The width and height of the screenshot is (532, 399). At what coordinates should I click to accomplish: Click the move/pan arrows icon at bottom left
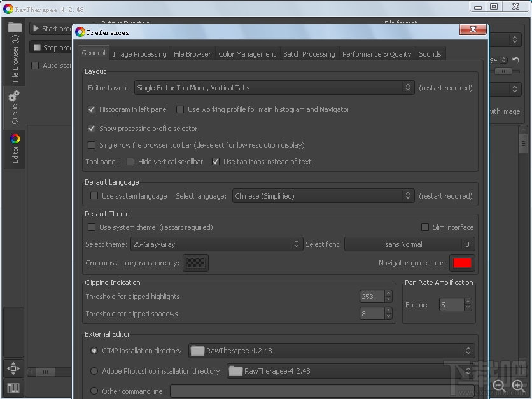tap(13, 368)
